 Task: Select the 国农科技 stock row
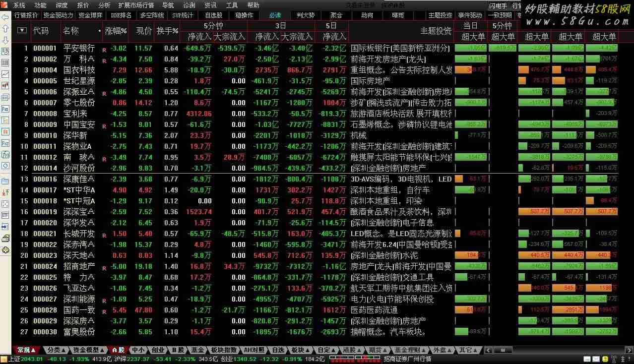[x=315, y=70]
